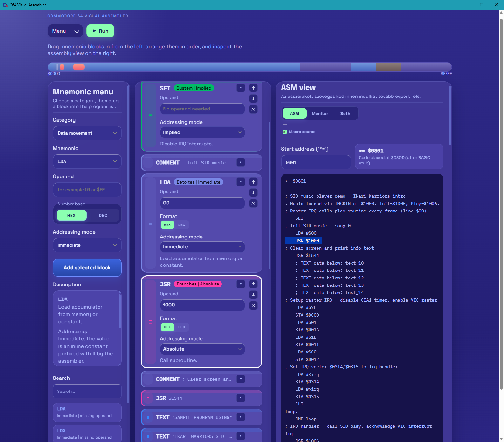The height and width of the screenshot is (442, 504).
Task: Move JSR 1000 block down
Action: (253, 295)
